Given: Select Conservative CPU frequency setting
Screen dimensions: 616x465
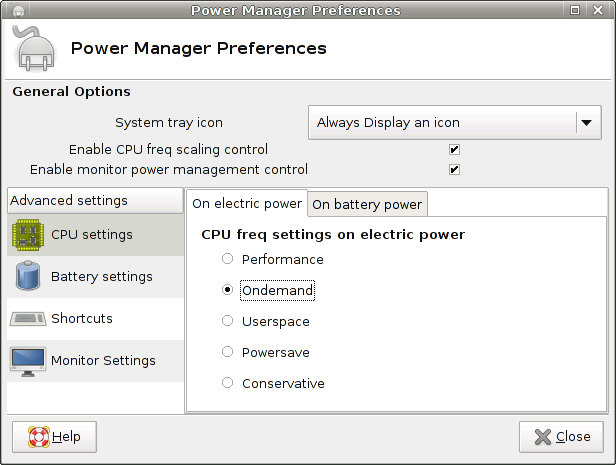Looking at the screenshot, I should click(228, 383).
